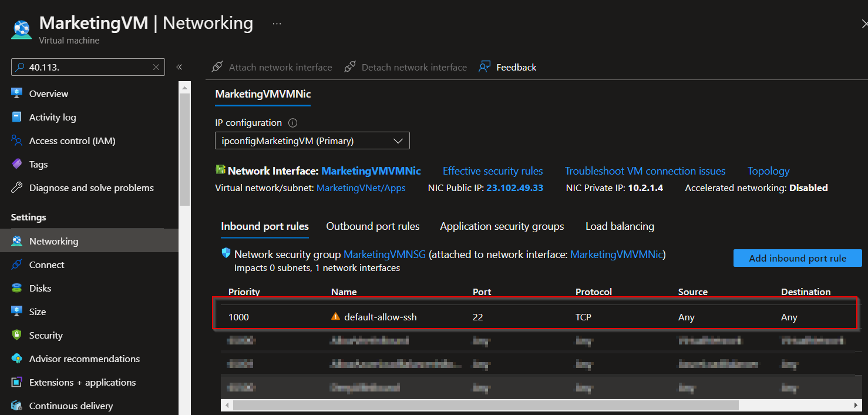Image resolution: width=868 pixels, height=415 pixels.
Task: Select the default-allow-ssh rule name
Action: [x=381, y=317]
